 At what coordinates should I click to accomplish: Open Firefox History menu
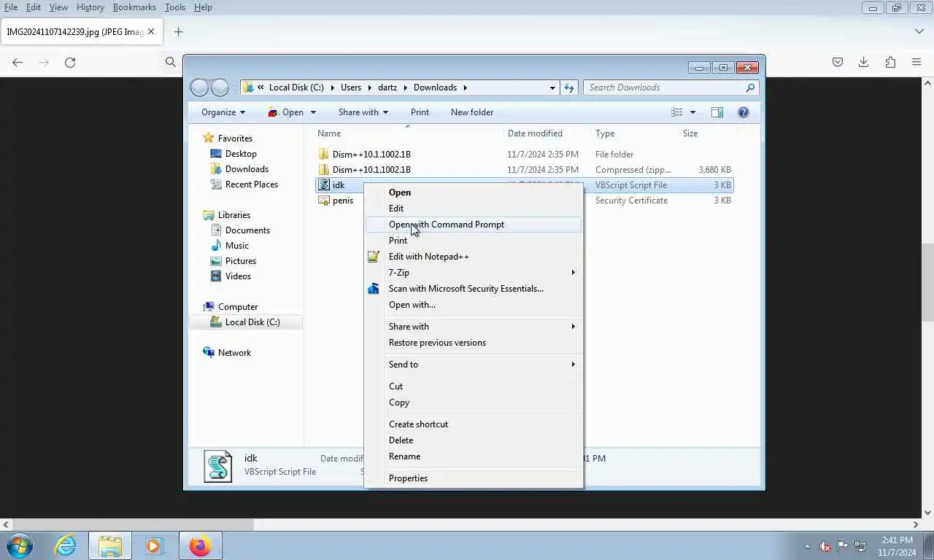pos(90,7)
